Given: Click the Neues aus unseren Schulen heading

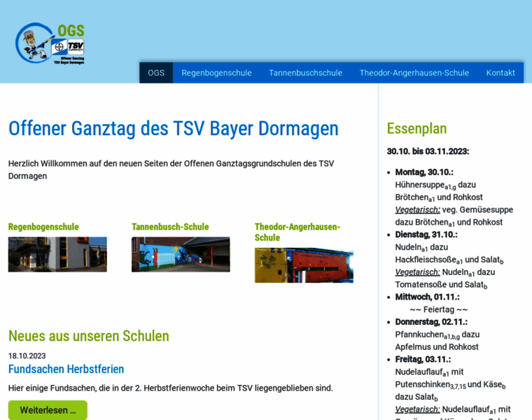Looking at the screenshot, I should point(89,336).
